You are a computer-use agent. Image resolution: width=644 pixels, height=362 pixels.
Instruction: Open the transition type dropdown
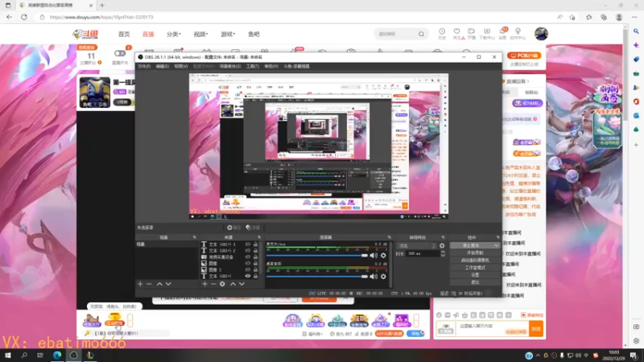coord(416,246)
